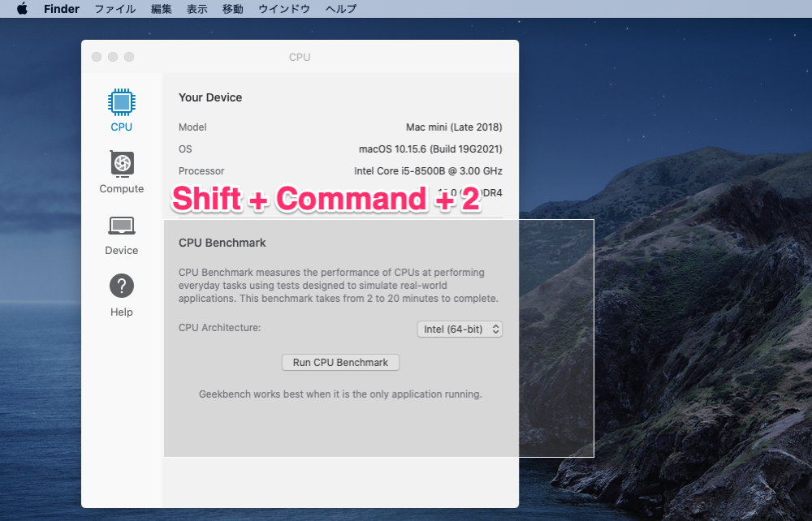Open the Compute section icon
Viewport: 812px width, 521px height.
point(122,163)
